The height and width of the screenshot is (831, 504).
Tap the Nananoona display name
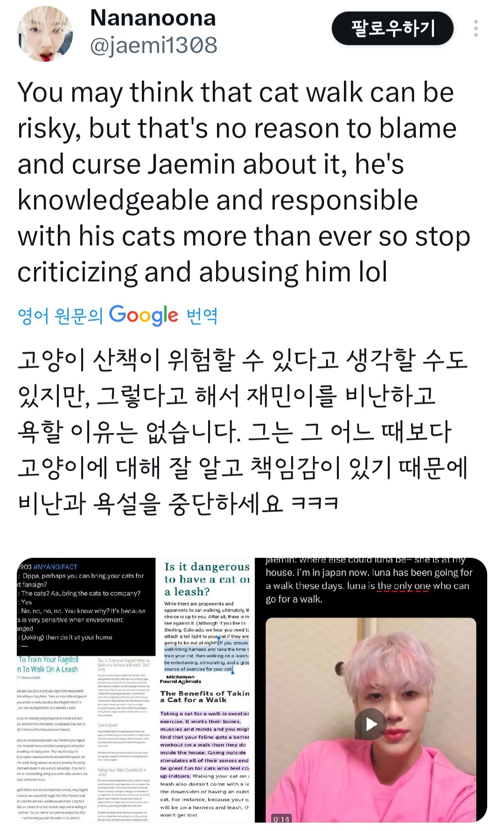coord(153,18)
